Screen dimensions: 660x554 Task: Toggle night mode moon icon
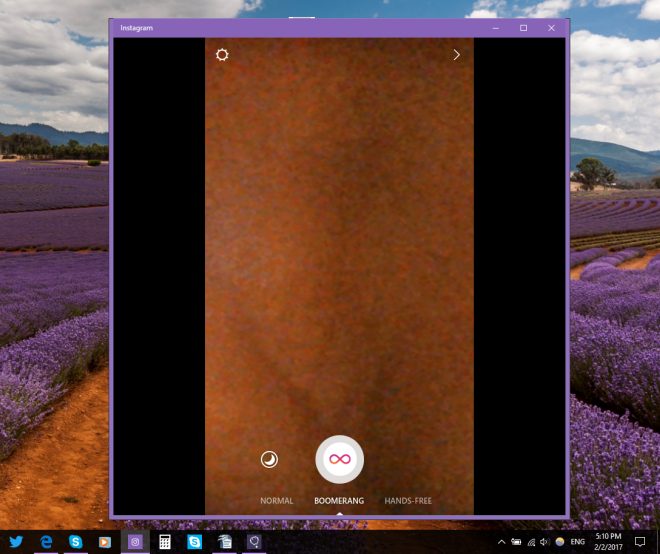pyautogui.click(x=269, y=459)
